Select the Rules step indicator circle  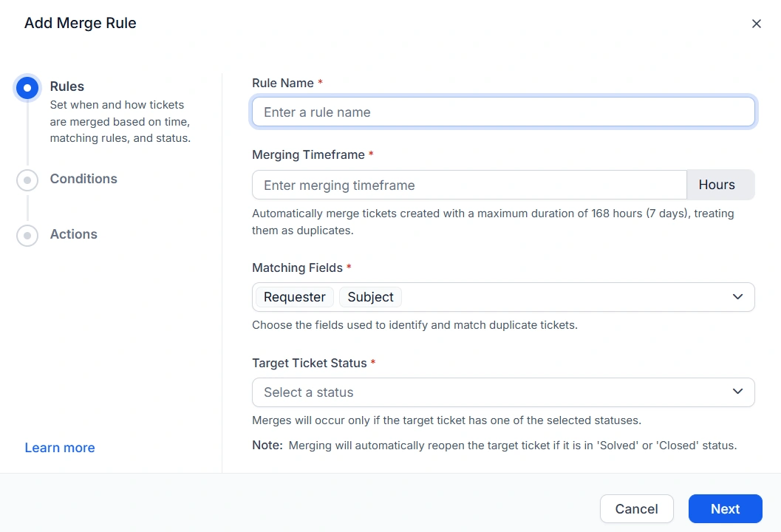pos(27,88)
